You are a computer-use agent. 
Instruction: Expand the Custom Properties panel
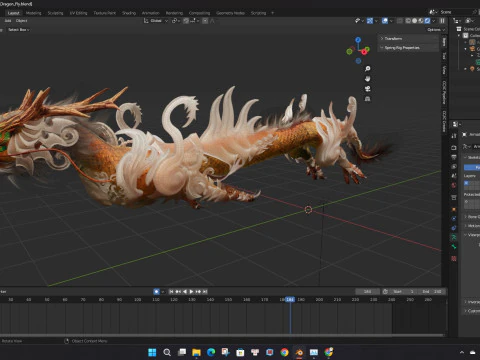pyautogui.click(x=472, y=311)
